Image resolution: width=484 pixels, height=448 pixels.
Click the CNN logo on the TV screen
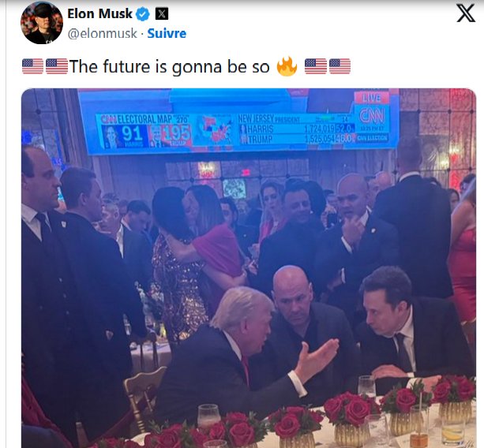[x=372, y=116]
